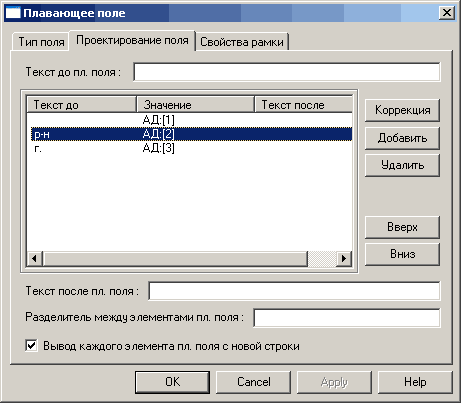Open the Свойства рамки tab

point(242,42)
